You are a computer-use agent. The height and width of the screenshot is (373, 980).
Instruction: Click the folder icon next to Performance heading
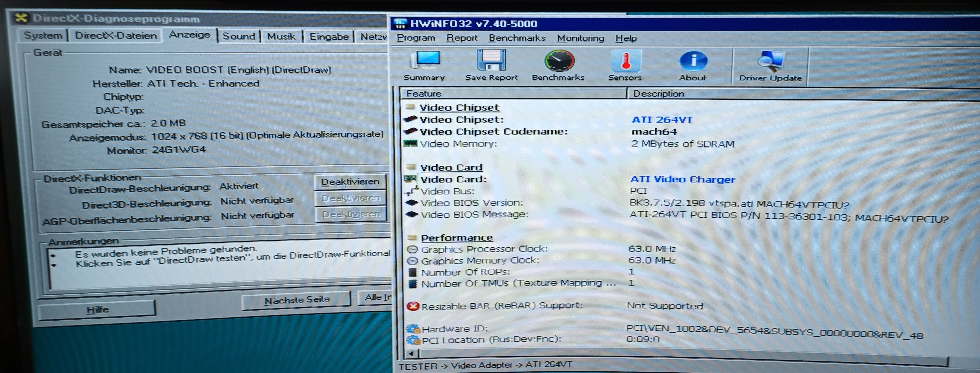412,238
